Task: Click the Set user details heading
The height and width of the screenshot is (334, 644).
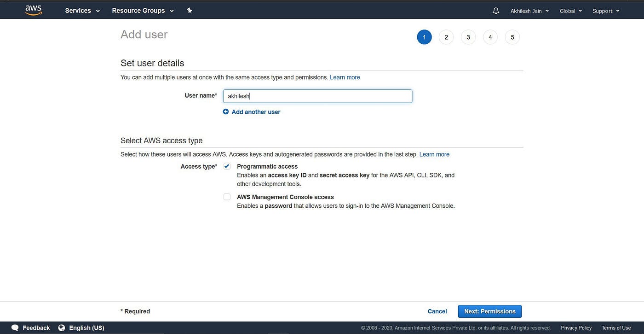Action: pos(152,63)
